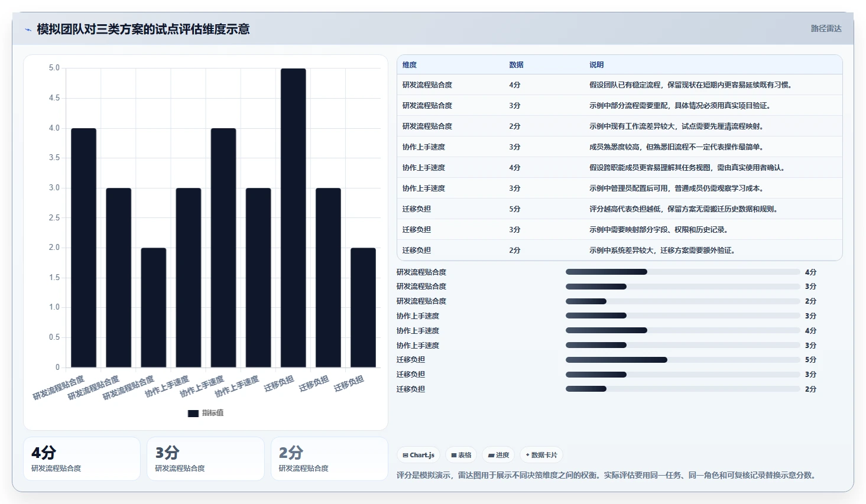Open the 4分 研发流程贴合度 data card
Screen dimensions: 866x504
click(82, 459)
